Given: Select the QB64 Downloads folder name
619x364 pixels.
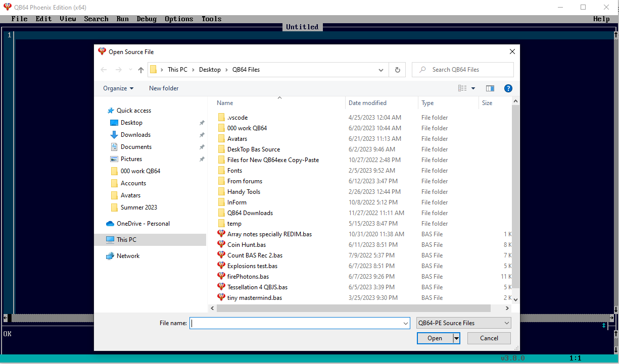Looking at the screenshot, I should click(x=250, y=213).
